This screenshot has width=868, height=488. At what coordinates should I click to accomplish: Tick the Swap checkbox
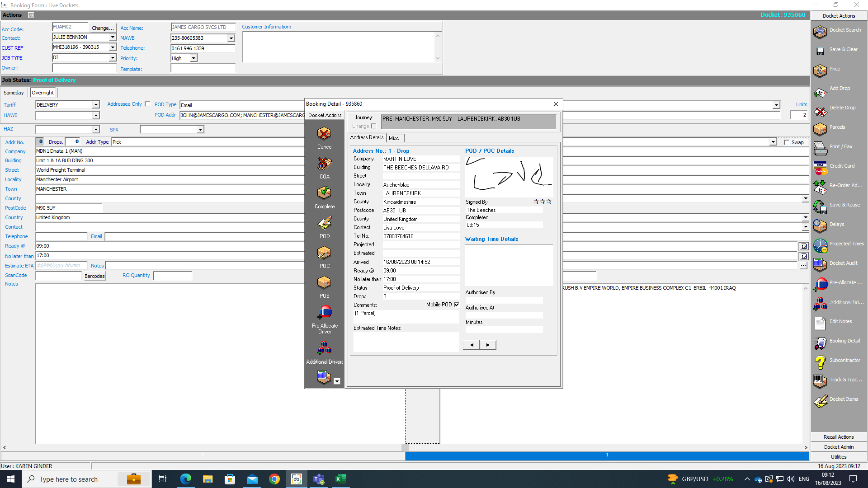[x=787, y=142]
